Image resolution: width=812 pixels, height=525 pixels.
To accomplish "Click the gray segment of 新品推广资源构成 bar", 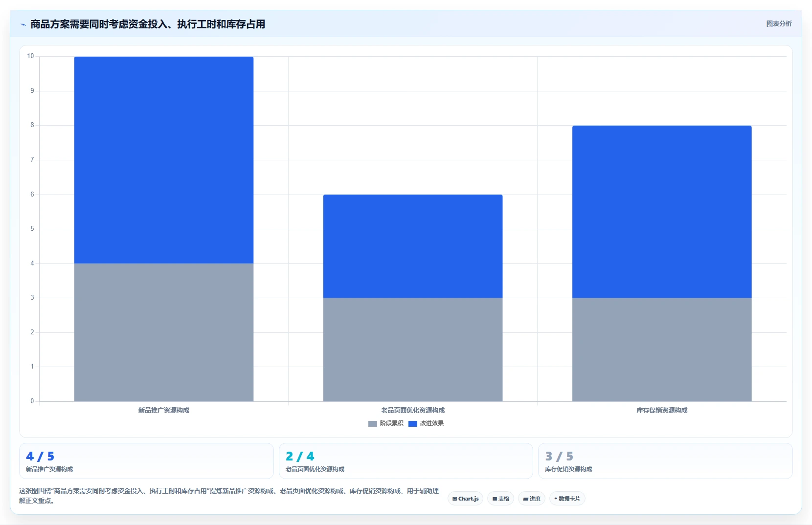I will pos(164,332).
